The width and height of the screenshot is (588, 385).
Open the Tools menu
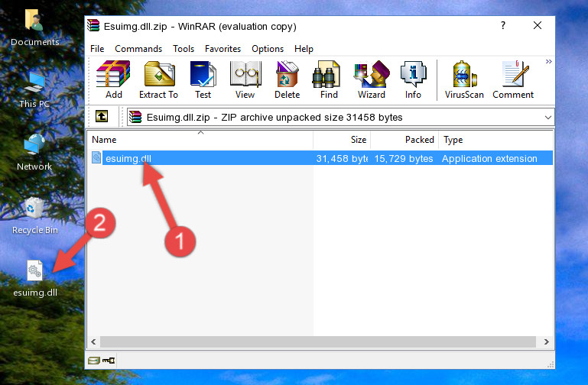(184, 49)
